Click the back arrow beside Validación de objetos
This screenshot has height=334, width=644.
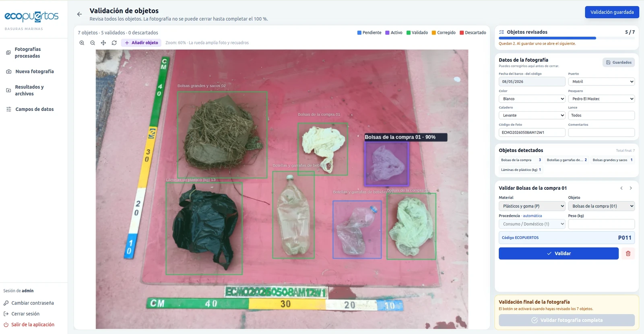tap(79, 14)
